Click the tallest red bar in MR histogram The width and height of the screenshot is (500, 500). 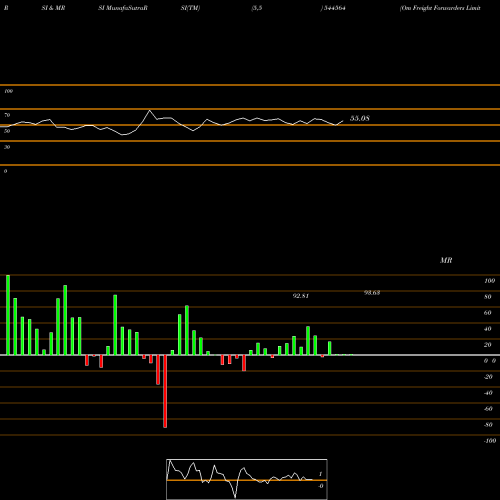tap(165, 391)
